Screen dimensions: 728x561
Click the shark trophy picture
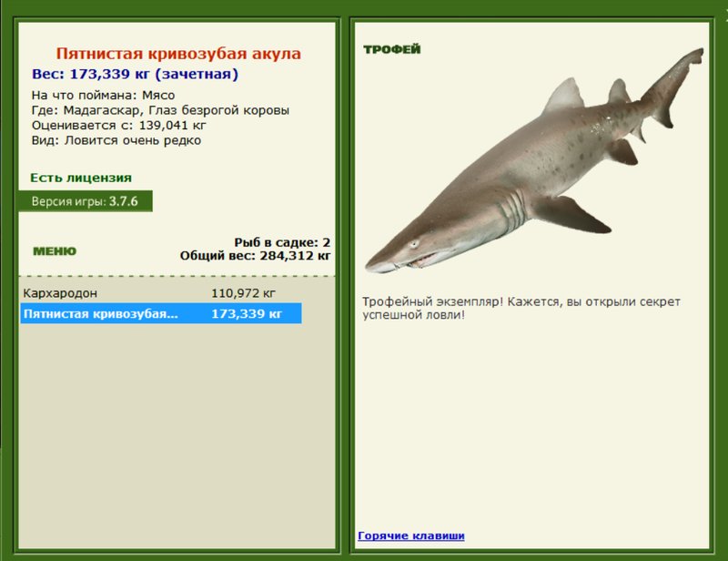(x=534, y=162)
